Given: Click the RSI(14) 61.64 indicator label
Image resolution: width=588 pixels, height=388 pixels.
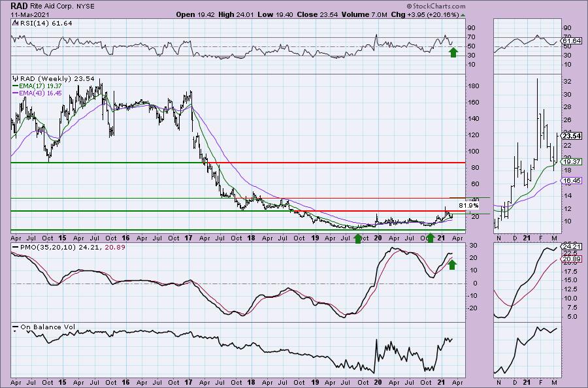Looking at the screenshot, I should tap(45, 24).
